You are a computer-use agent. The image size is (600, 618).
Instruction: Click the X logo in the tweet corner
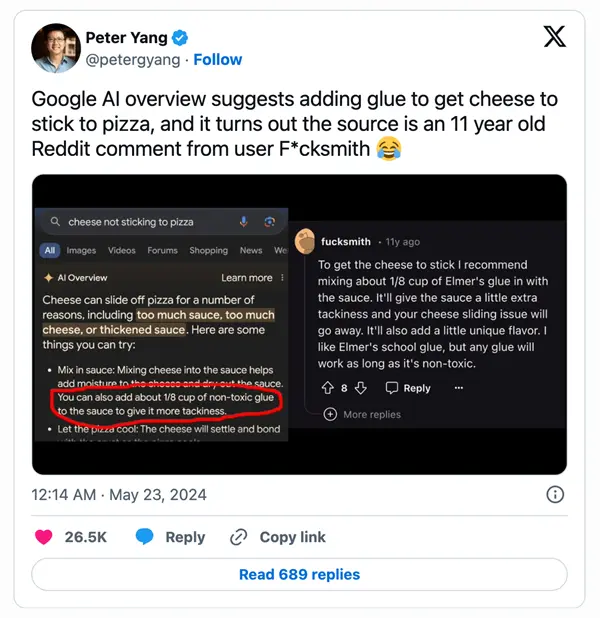click(x=555, y=37)
